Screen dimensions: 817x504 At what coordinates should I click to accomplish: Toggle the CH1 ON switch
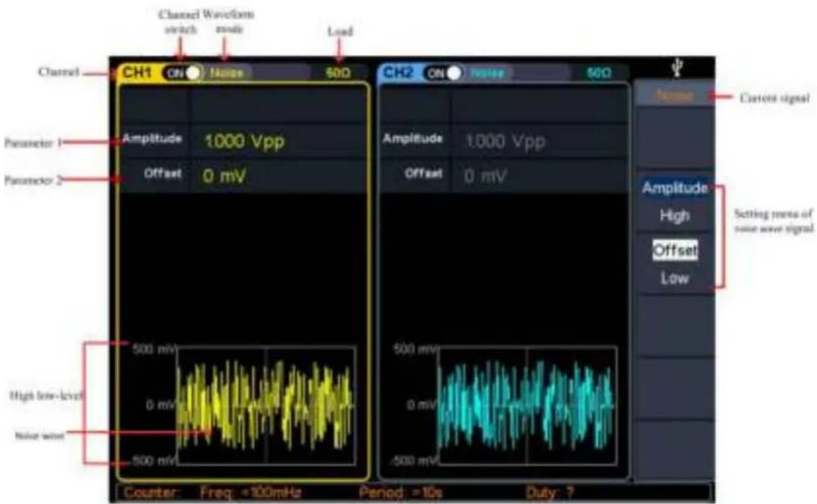pyautogui.click(x=182, y=73)
